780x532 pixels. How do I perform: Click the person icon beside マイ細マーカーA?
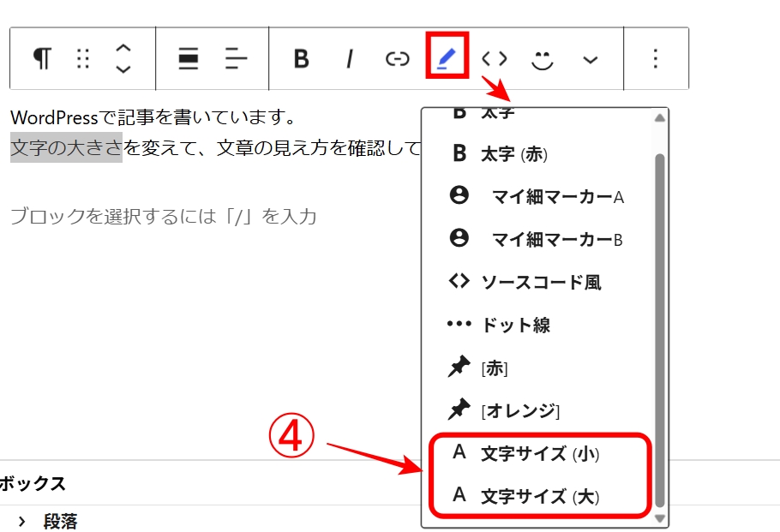[x=459, y=195]
